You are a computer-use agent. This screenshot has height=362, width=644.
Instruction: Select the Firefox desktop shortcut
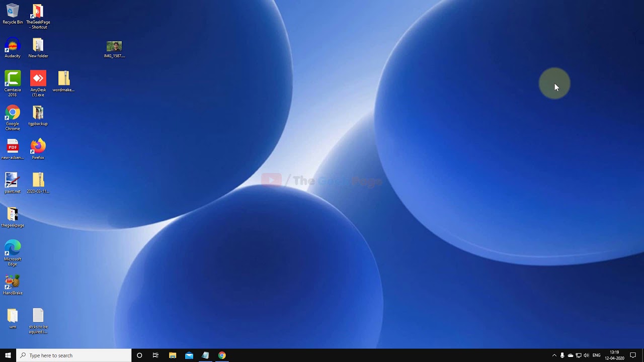tap(38, 149)
